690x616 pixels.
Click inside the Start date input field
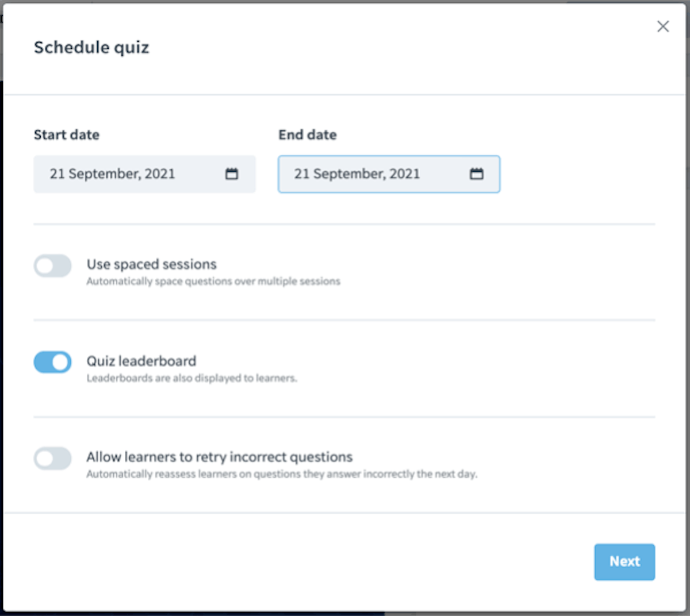pos(144,174)
